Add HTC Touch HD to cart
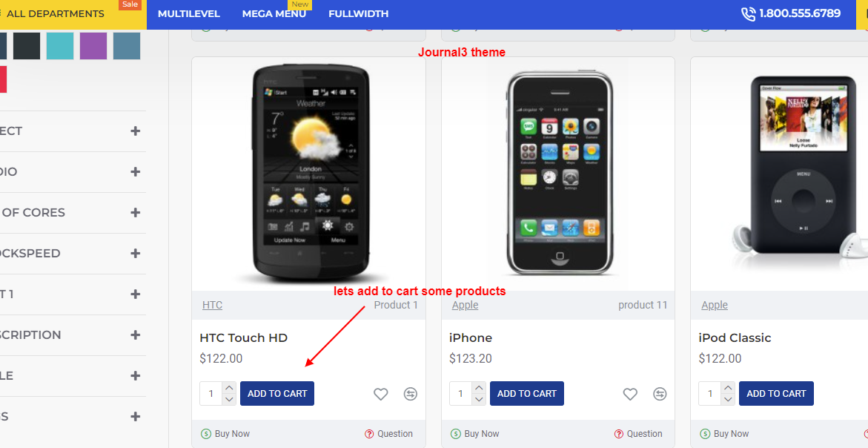 tap(277, 393)
